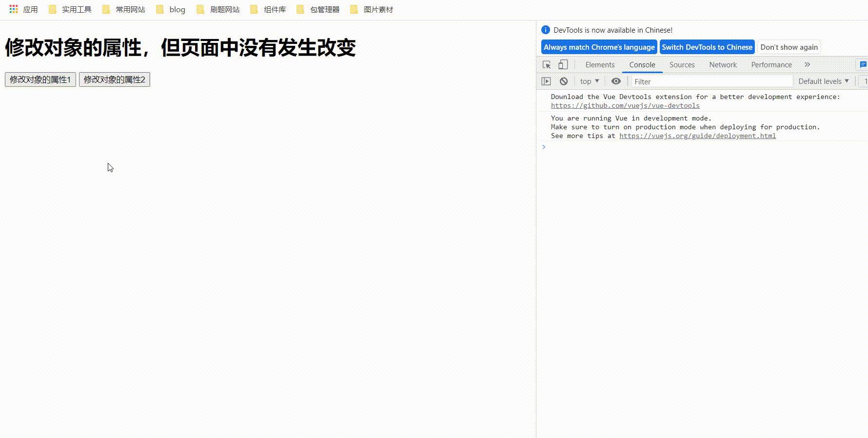Focus the console Filter input

pos(712,81)
